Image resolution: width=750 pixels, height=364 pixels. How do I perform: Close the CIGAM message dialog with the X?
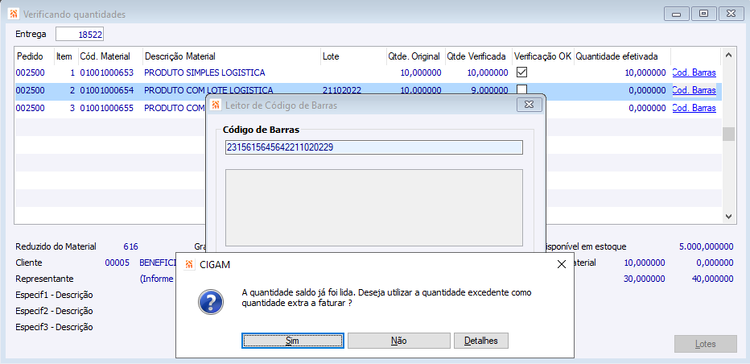(562, 265)
